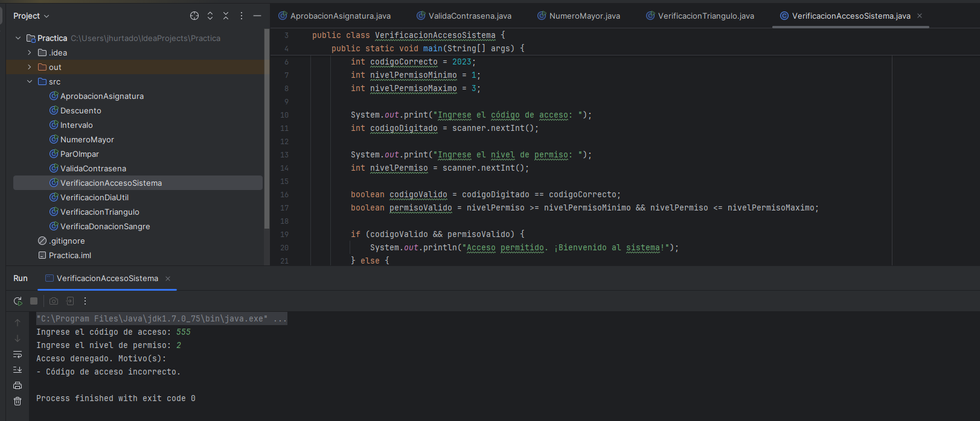980x421 pixels.
Task: Click the restore layout exit icon
Action: click(x=70, y=301)
